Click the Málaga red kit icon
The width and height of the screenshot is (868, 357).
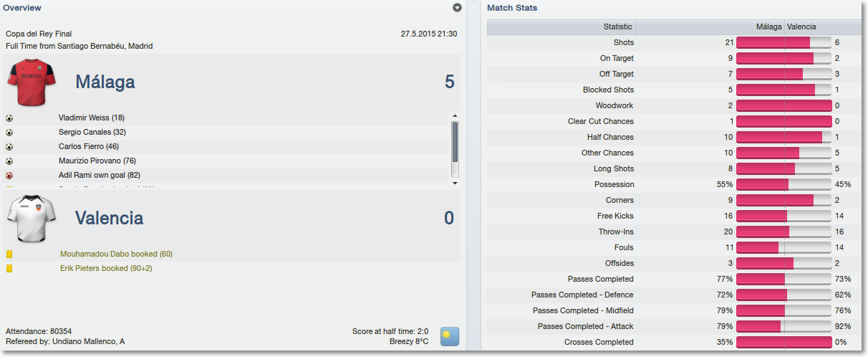point(32,82)
